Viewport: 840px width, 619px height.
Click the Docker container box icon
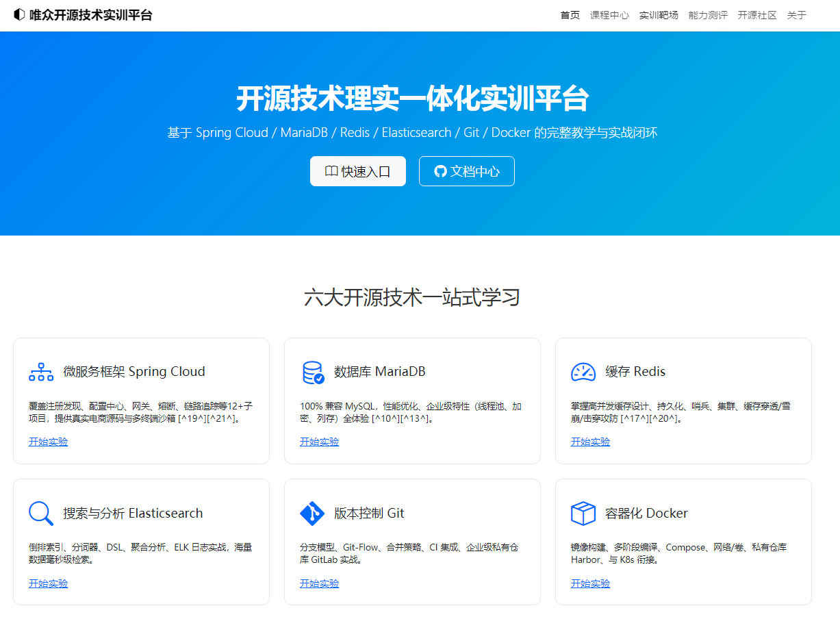(x=583, y=512)
